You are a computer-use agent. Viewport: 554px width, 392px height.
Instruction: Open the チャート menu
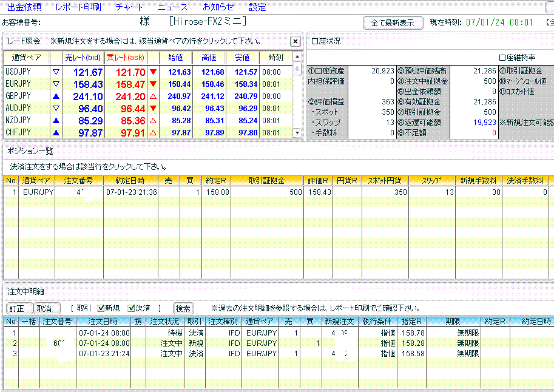click(x=129, y=7)
